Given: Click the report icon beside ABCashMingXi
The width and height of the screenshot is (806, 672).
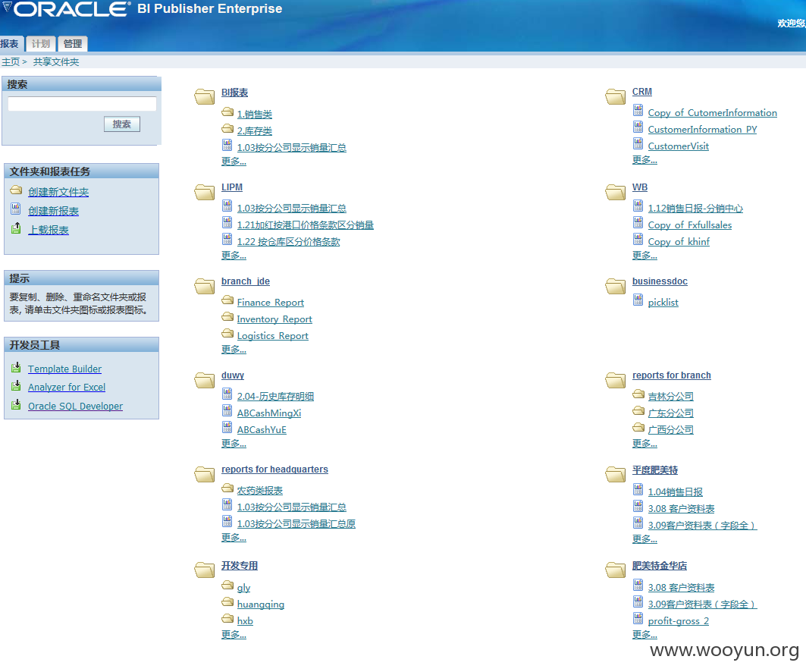Looking at the screenshot, I should (x=227, y=410).
